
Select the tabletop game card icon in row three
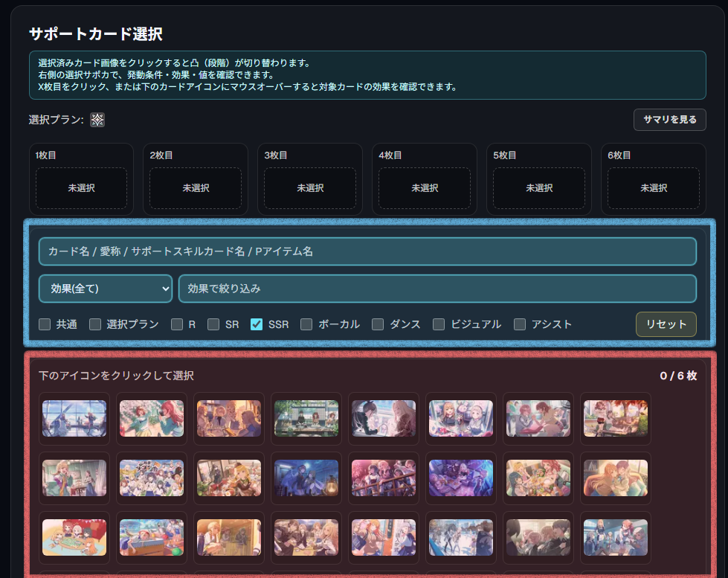tap(74, 537)
